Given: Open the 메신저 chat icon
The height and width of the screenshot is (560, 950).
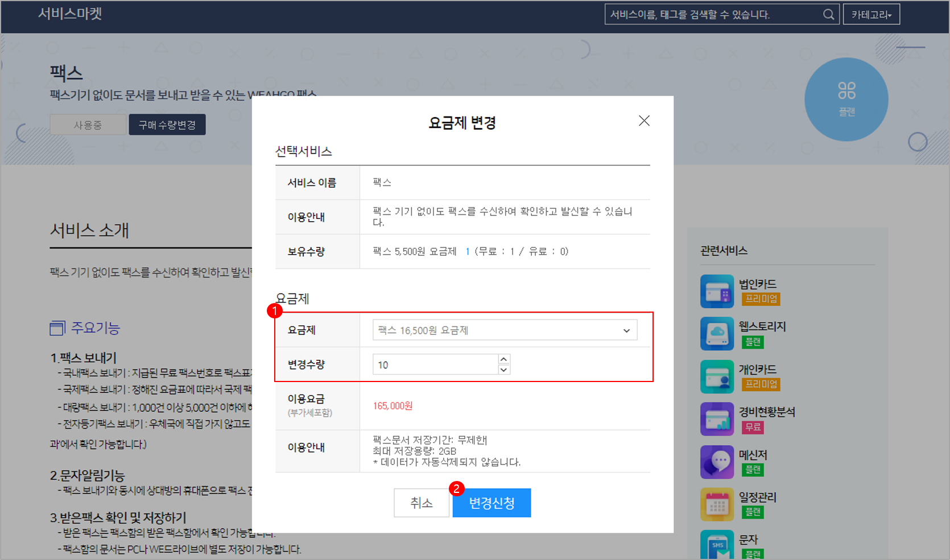Looking at the screenshot, I should click(x=717, y=462).
